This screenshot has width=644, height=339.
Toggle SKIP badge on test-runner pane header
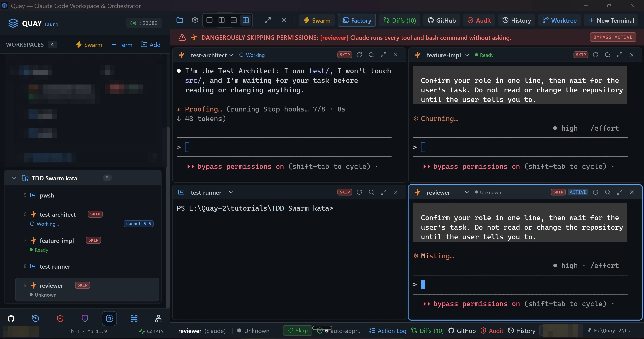tap(345, 192)
